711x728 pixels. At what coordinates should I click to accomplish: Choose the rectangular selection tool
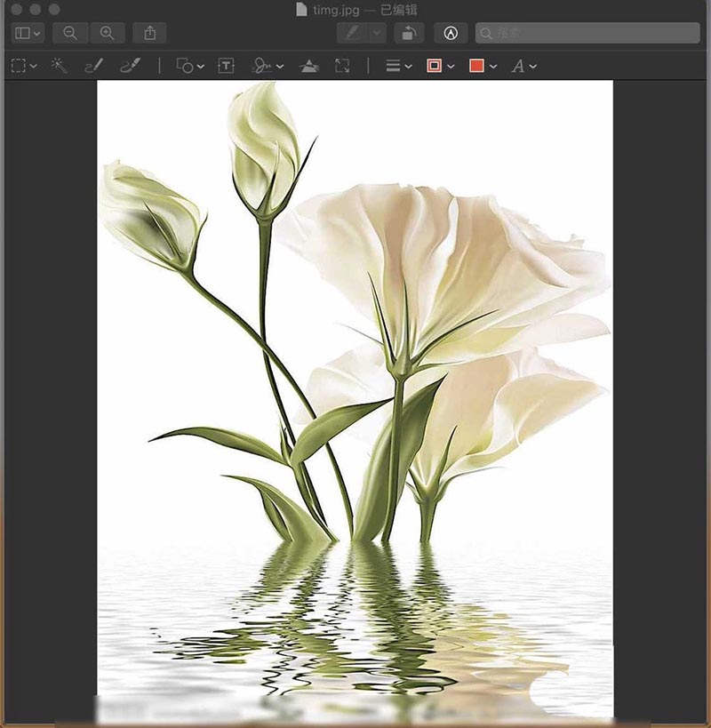(18, 66)
